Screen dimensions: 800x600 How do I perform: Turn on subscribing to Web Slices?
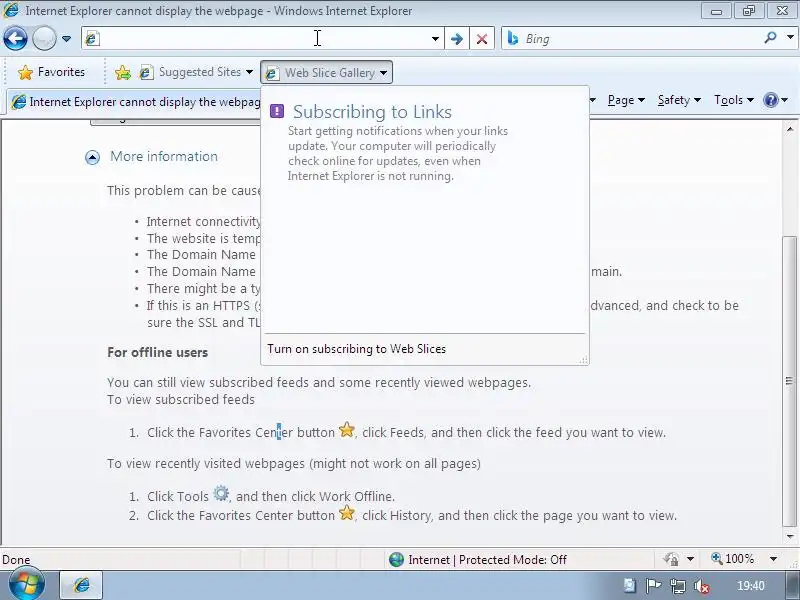pyautogui.click(x=357, y=349)
